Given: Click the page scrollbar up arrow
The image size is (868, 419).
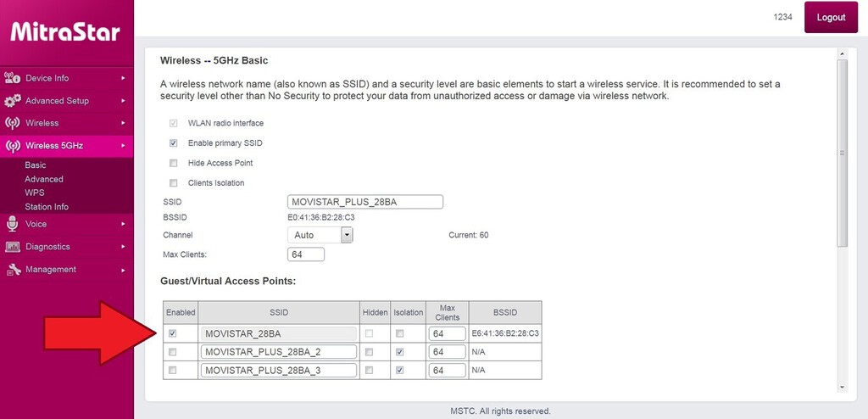Looking at the screenshot, I should pyautogui.click(x=843, y=53).
